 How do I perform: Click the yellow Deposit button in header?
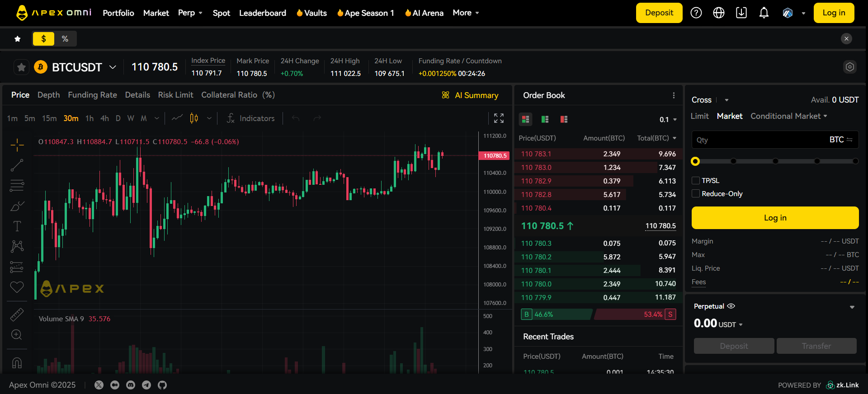point(659,13)
